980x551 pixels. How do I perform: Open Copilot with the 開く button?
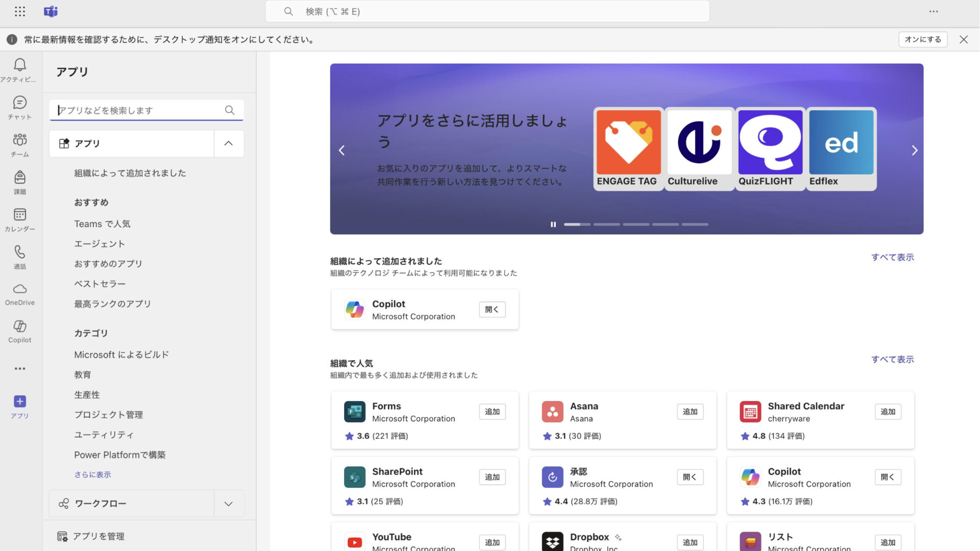(492, 309)
